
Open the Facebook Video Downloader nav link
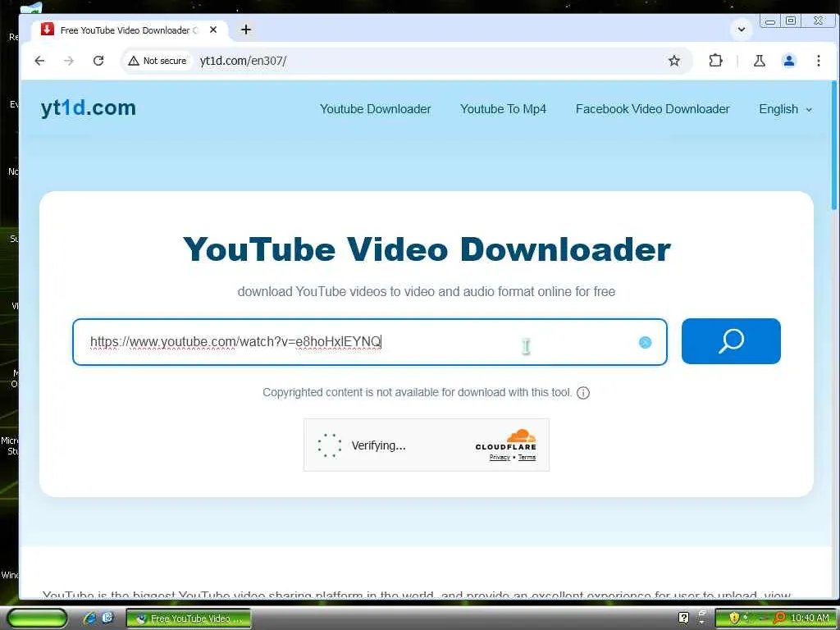click(652, 109)
